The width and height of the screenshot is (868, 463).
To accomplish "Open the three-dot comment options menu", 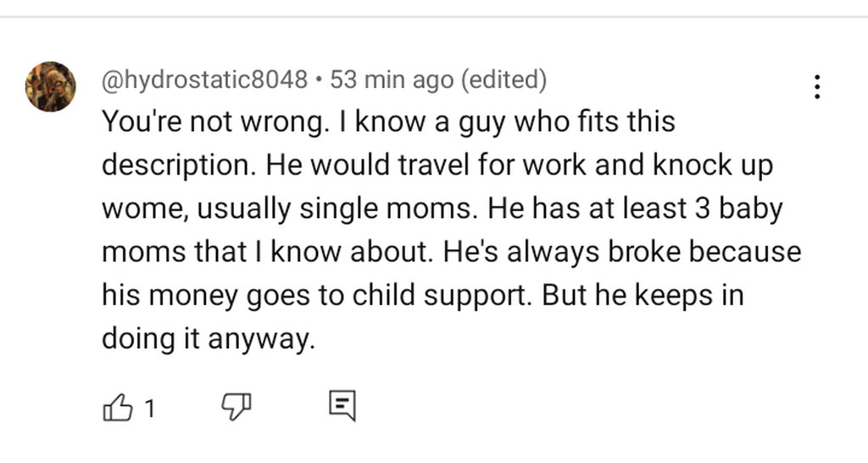I will click(817, 86).
